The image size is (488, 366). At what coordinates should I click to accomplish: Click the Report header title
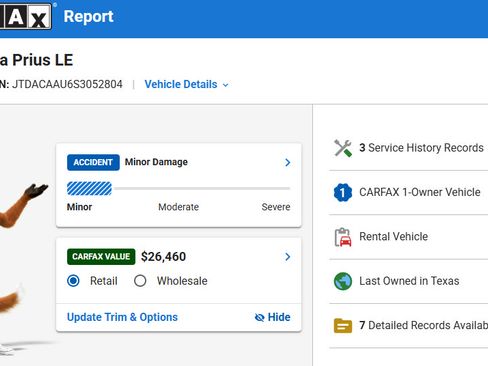coord(88,16)
